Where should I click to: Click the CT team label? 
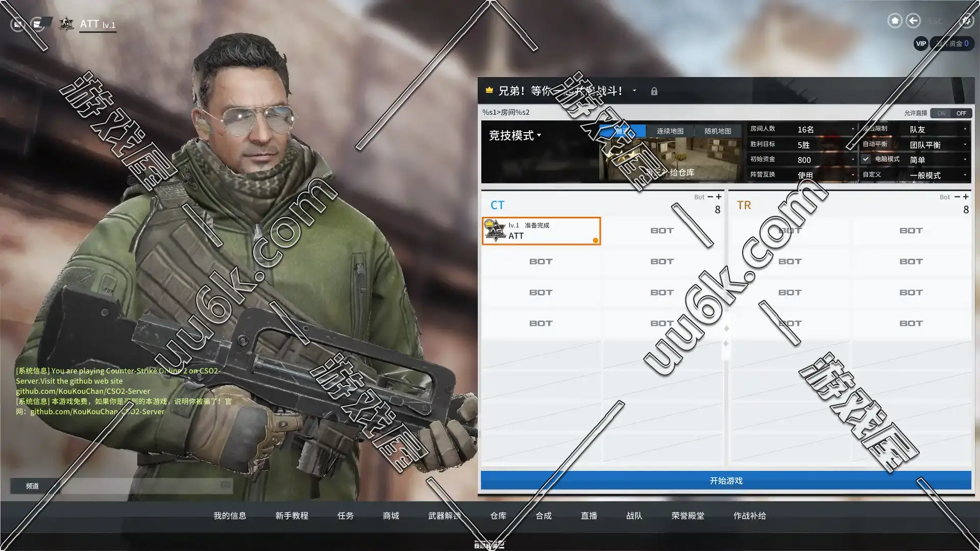click(x=497, y=205)
